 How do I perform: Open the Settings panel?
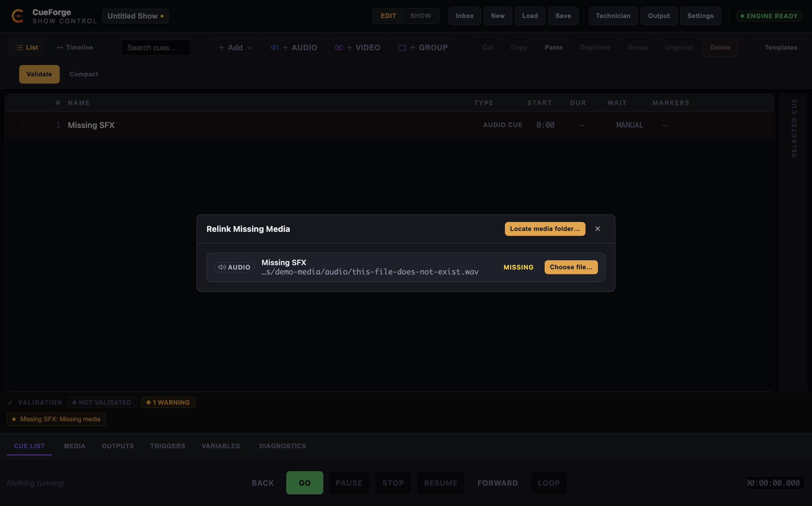pos(700,16)
